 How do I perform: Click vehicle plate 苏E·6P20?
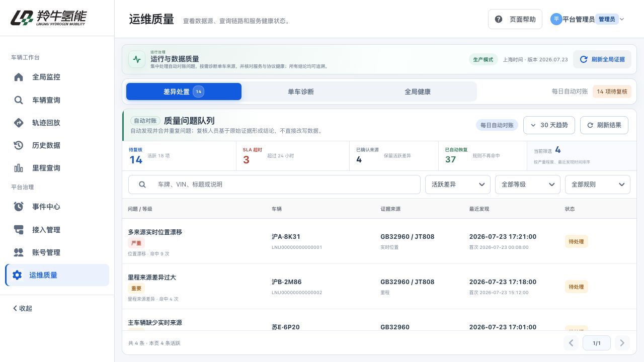coord(286,327)
